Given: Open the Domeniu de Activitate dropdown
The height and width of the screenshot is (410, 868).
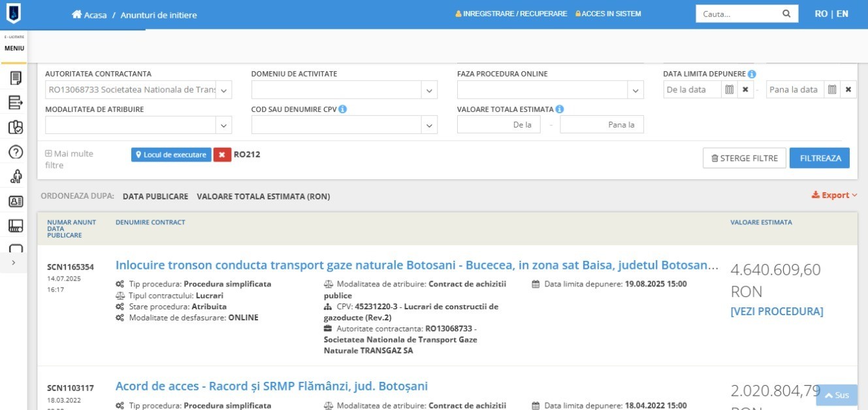Looking at the screenshot, I should point(429,90).
